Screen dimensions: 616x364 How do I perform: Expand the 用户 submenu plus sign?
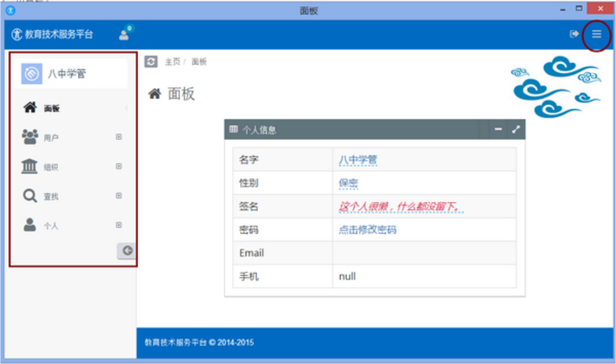pos(119,137)
